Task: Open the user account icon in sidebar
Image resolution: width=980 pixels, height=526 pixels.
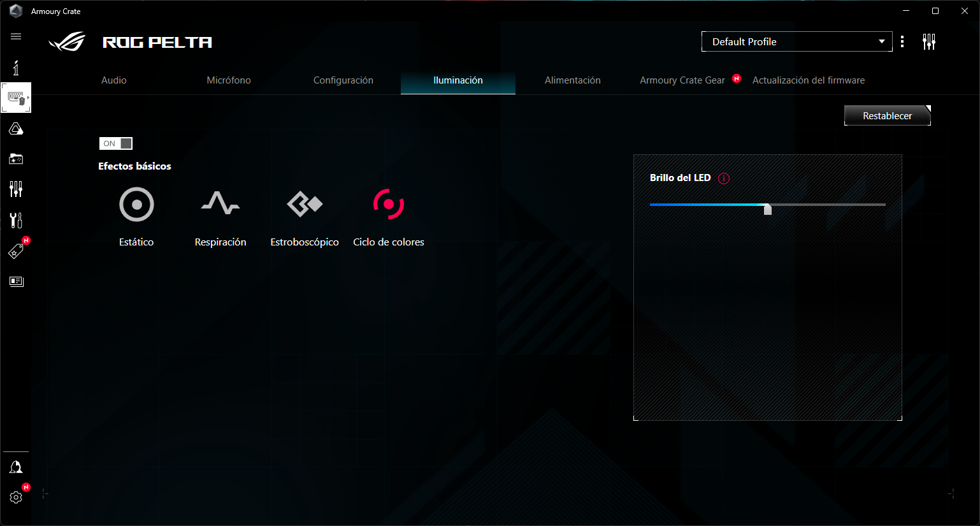Action: click(x=16, y=467)
